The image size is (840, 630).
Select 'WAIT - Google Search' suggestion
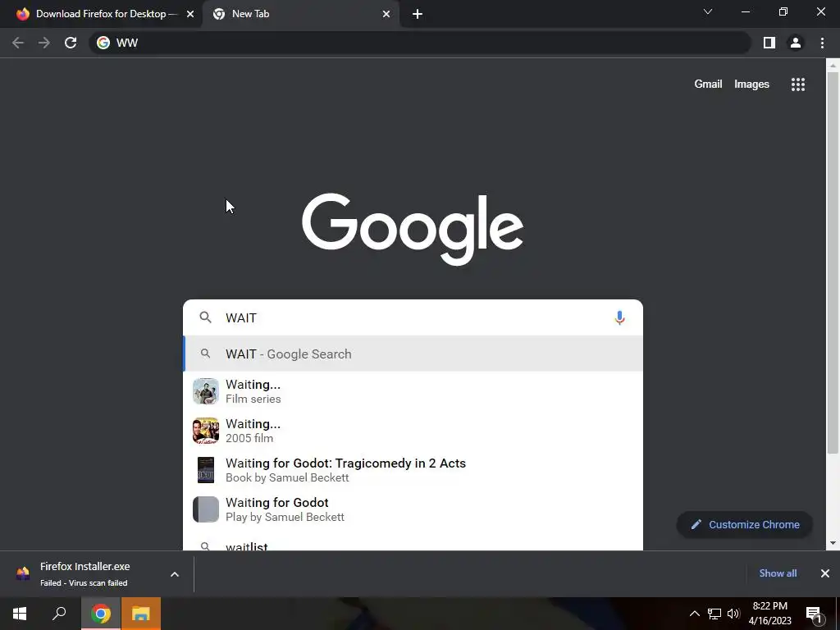(413, 354)
